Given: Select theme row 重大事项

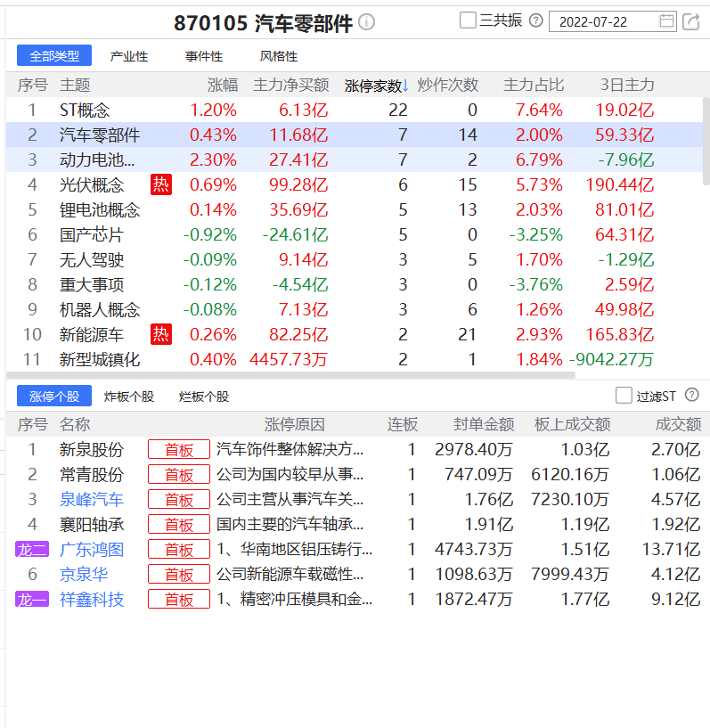Looking at the screenshot, I should pos(355,284).
